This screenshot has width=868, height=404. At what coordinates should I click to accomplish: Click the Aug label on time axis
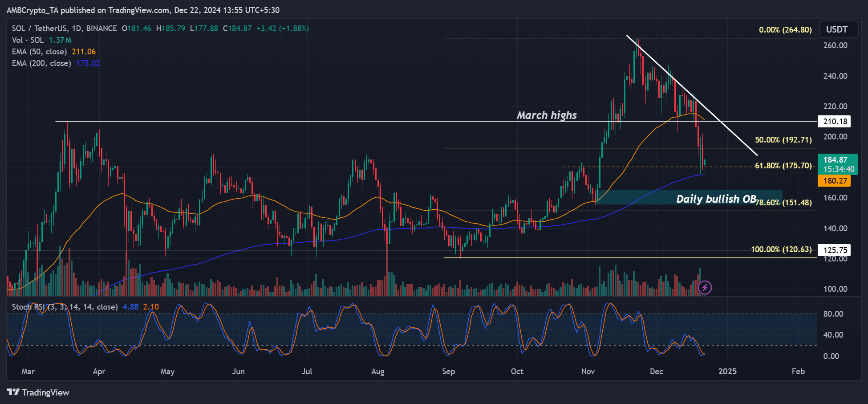377,371
